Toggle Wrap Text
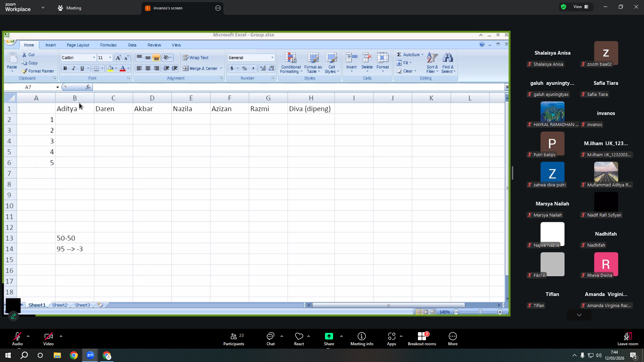Viewport: 644px width, 362px height. tap(196, 58)
